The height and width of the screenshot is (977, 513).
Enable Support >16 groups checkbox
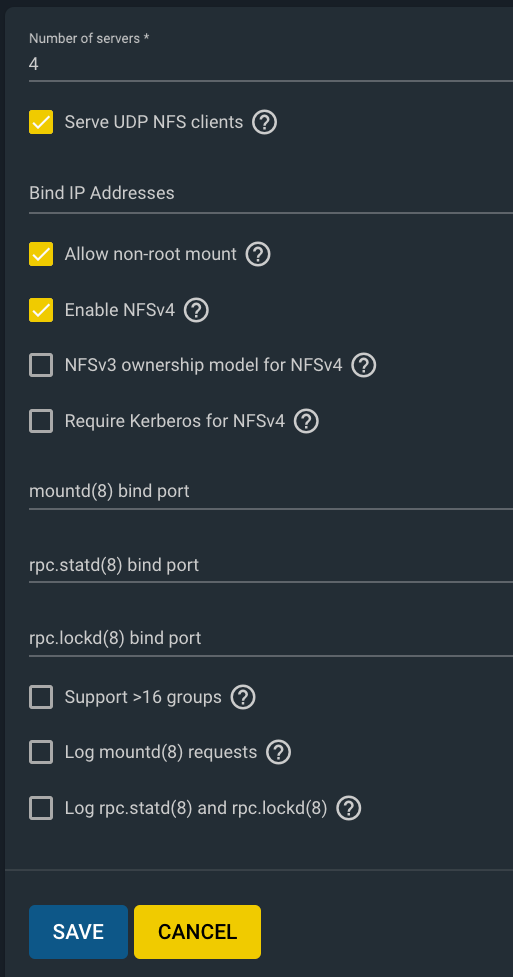point(41,697)
